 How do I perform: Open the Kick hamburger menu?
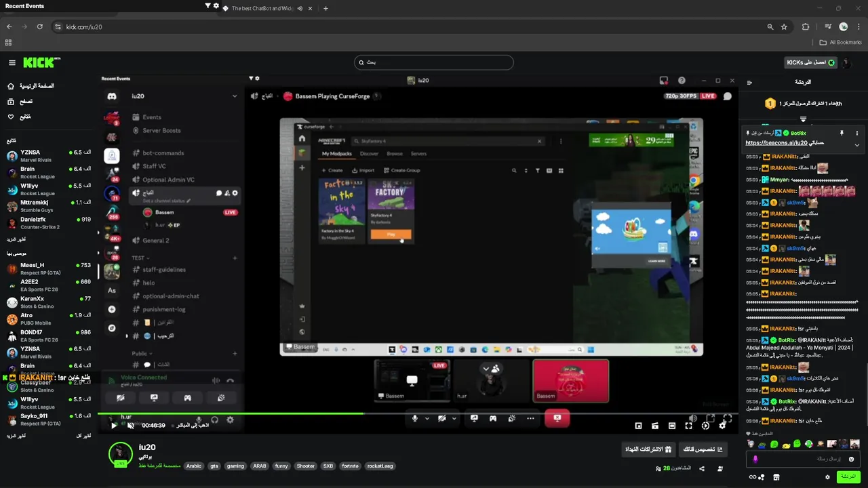click(12, 62)
